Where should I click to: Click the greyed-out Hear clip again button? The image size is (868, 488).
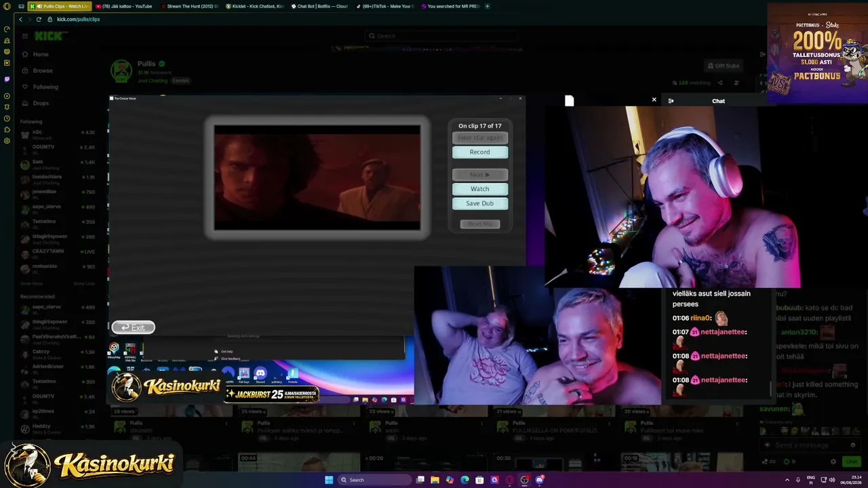[479, 138]
